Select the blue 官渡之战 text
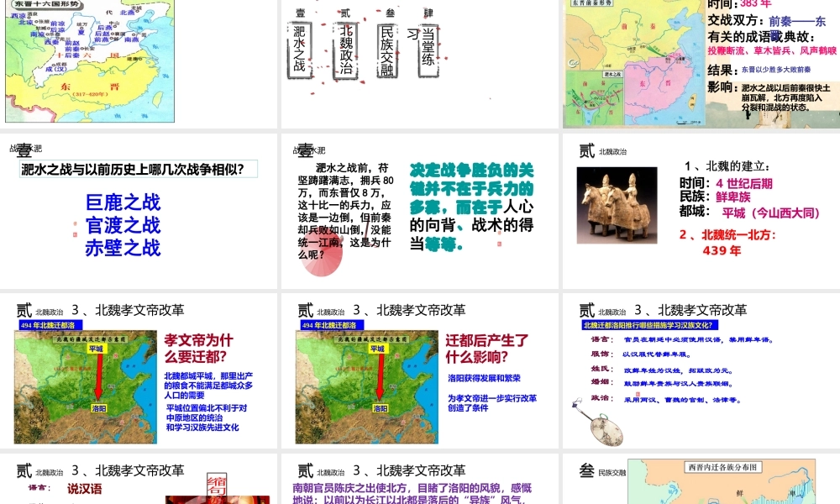The height and width of the screenshot is (504, 840). (x=123, y=225)
